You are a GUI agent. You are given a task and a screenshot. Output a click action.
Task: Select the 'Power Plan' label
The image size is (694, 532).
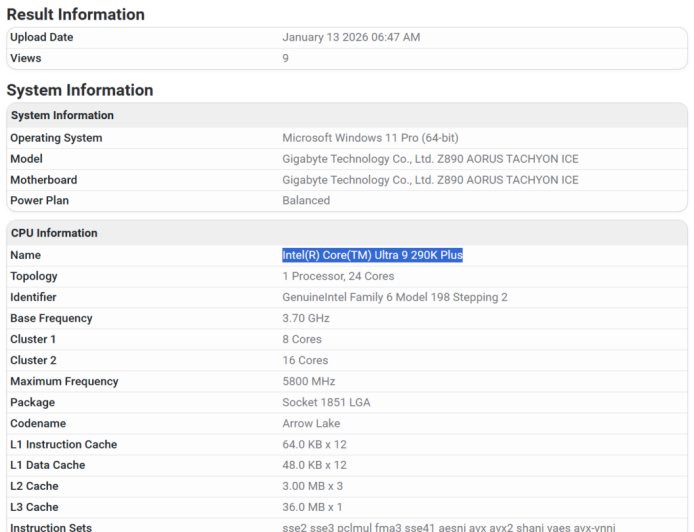[39, 200]
